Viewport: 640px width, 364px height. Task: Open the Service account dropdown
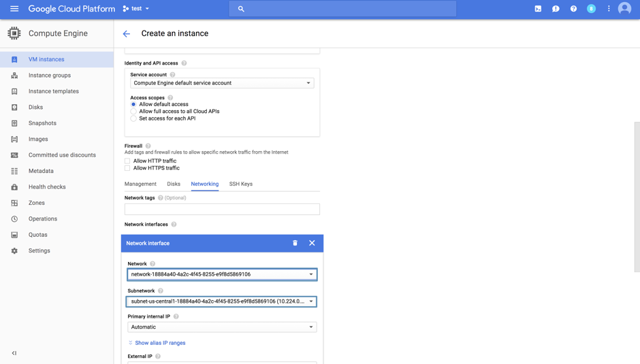click(222, 83)
